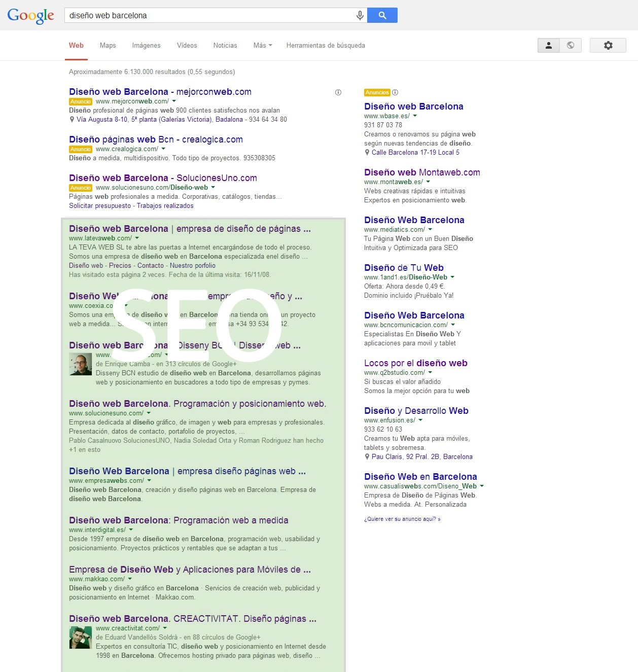Expand arrow next to www.crealogica.com

(x=163, y=149)
